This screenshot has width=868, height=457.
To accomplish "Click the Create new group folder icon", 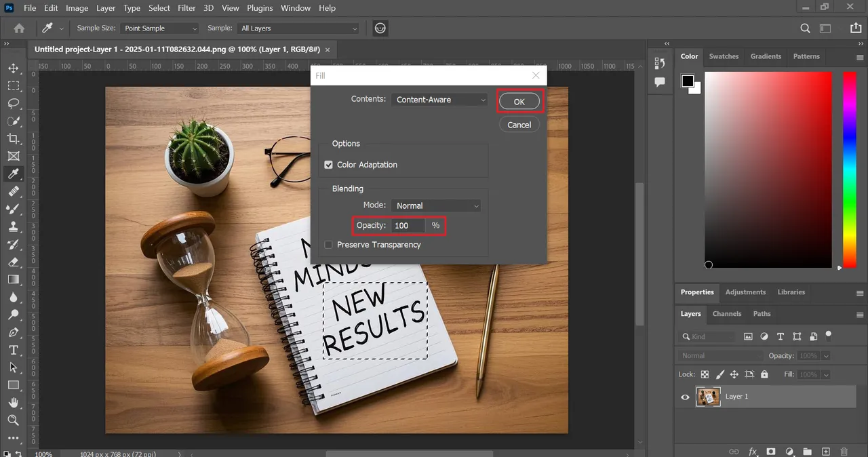I will [x=808, y=452].
